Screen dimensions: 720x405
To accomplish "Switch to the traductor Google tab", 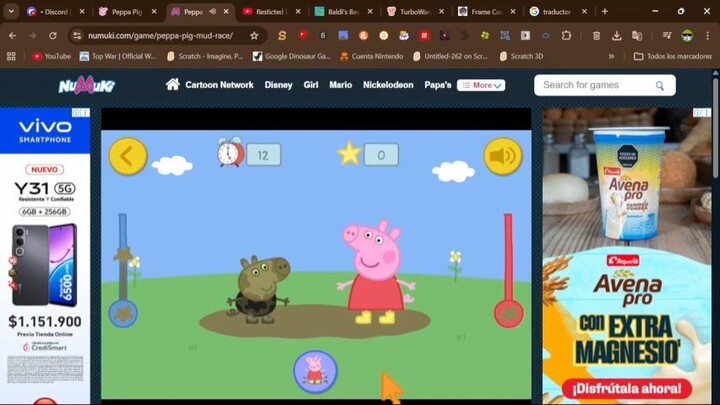I will (558, 11).
